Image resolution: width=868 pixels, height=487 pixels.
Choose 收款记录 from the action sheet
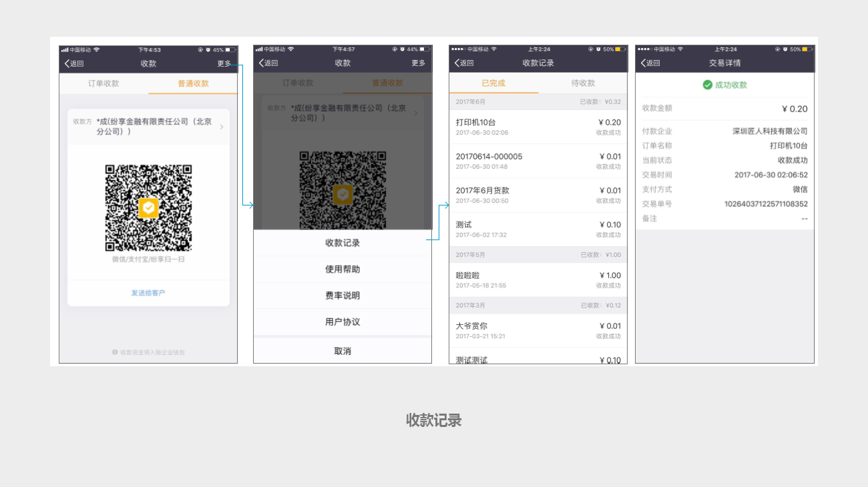click(x=343, y=243)
